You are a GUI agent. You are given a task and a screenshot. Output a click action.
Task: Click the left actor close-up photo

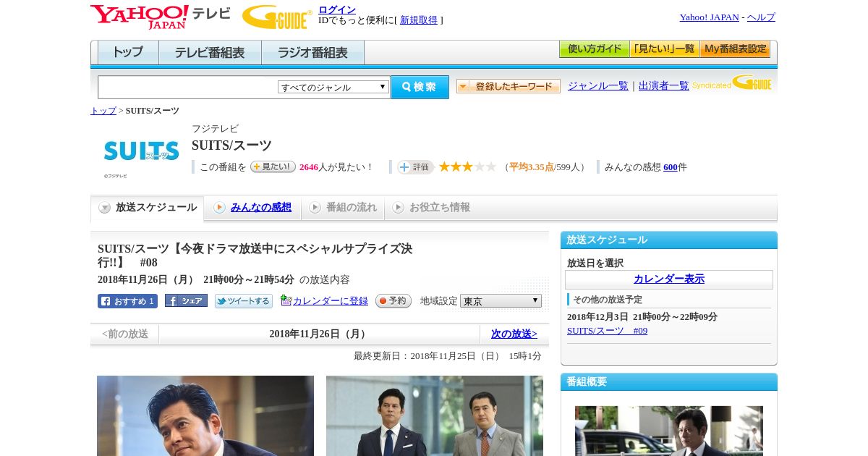pos(205,415)
